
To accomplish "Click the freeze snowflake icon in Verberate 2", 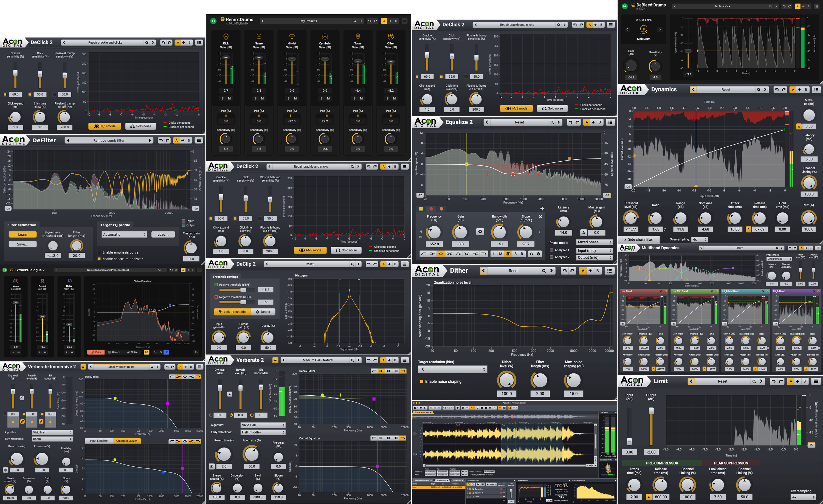I will (212, 466).
